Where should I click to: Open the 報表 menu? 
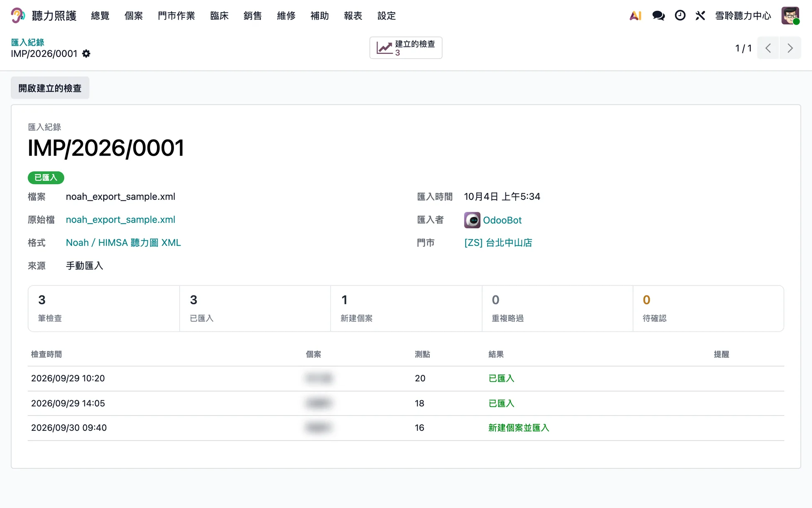tap(353, 16)
